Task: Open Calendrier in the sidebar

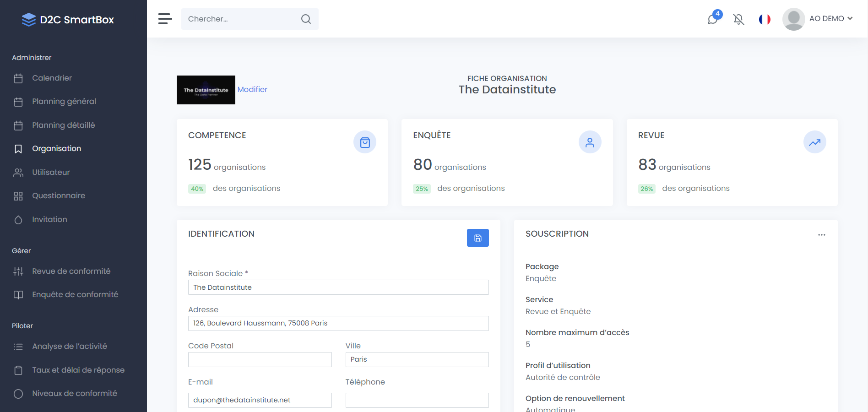Action: click(x=52, y=78)
